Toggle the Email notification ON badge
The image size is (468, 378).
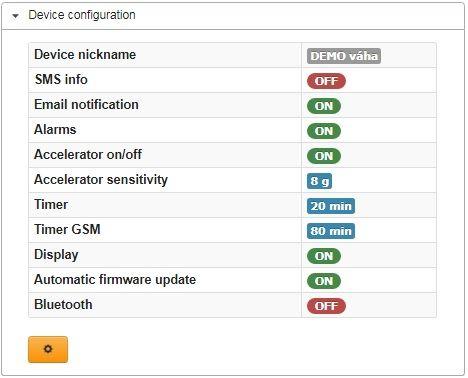[x=324, y=106]
